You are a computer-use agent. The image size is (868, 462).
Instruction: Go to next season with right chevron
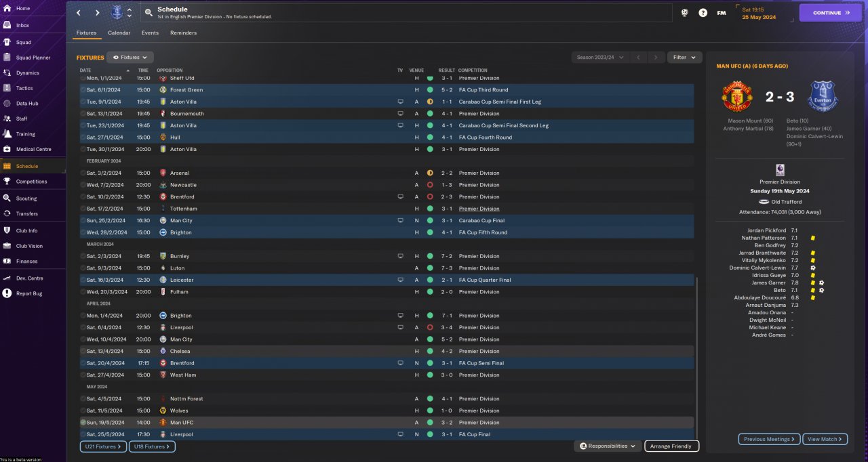(x=655, y=58)
